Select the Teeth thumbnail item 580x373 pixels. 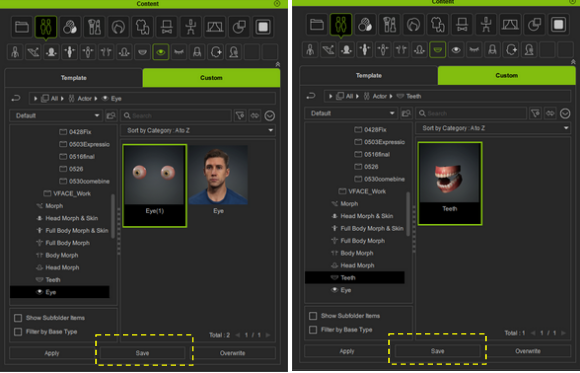click(x=450, y=184)
